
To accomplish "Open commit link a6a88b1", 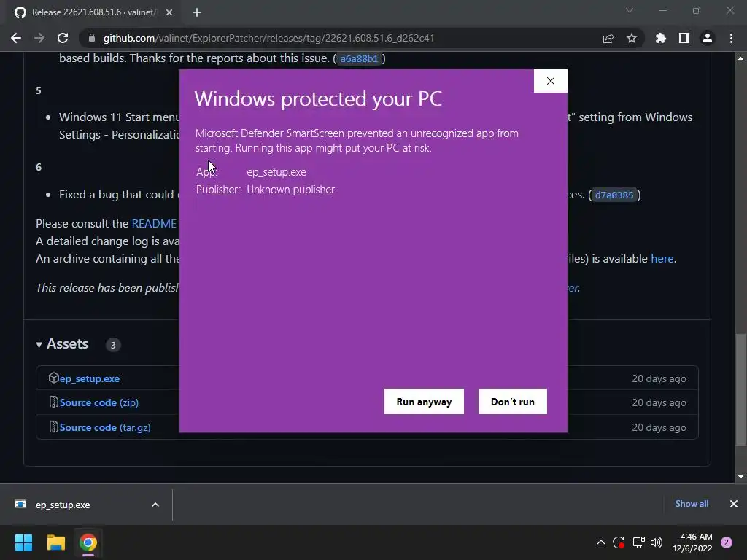I will pyautogui.click(x=359, y=58).
